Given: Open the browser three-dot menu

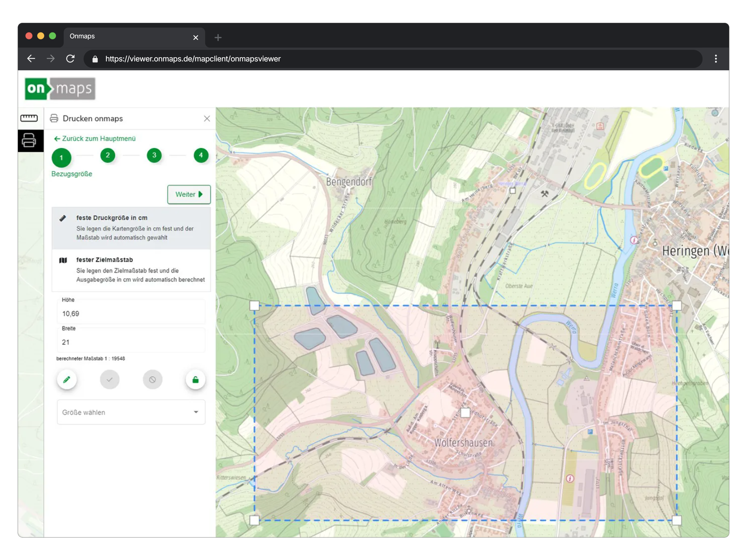Looking at the screenshot, I should 716,59.
